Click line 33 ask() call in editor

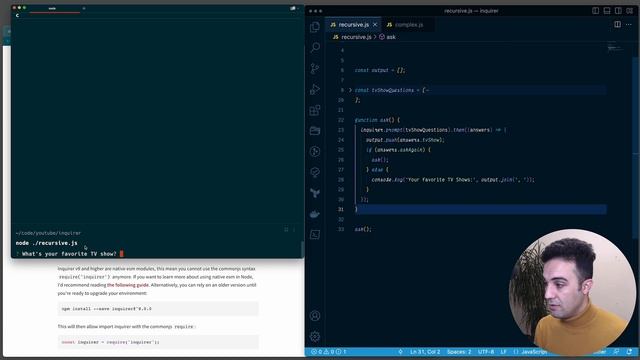[x=363, y=229]
